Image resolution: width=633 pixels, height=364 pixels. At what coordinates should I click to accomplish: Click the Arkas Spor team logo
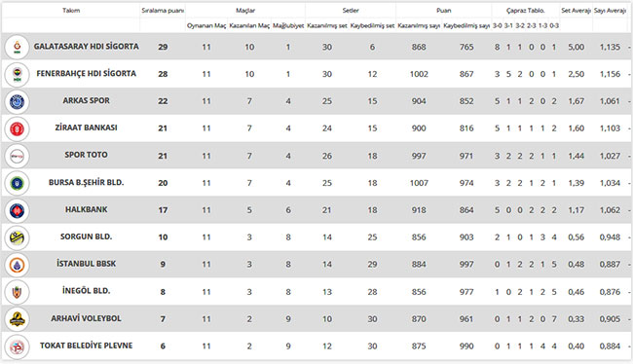[x=17, y=101]
